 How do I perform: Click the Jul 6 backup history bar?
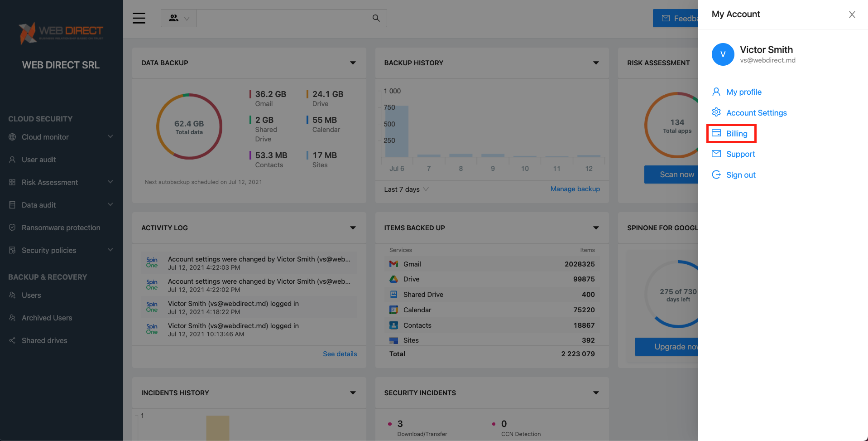397,131
